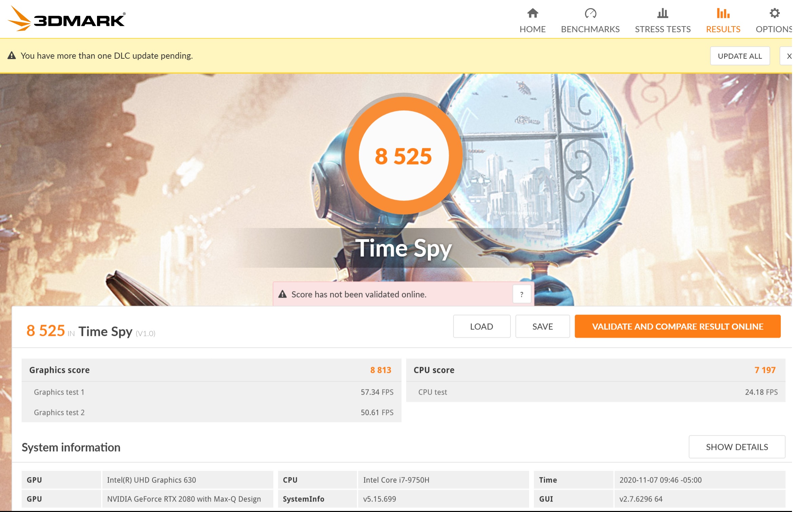The width and height of the screenshot is (812, 512).
Task: Go to the BENCHMARKS tab
Action: pos(590,21)
